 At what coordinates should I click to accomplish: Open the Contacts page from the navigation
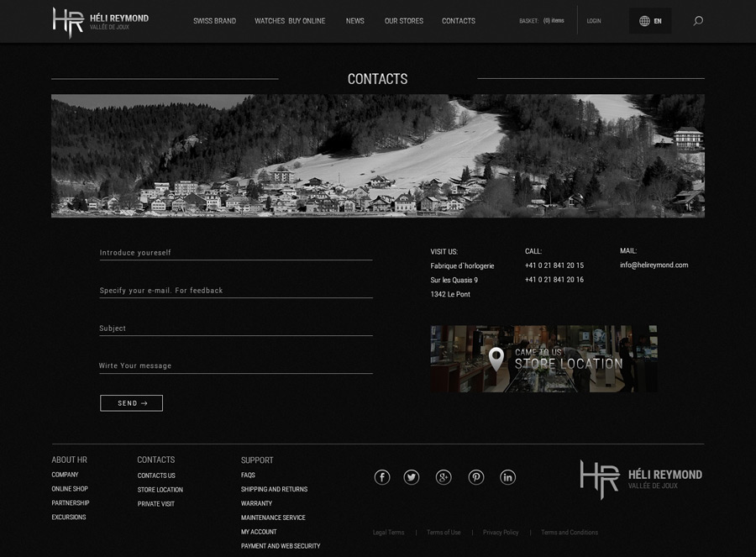tap(458, 20)
